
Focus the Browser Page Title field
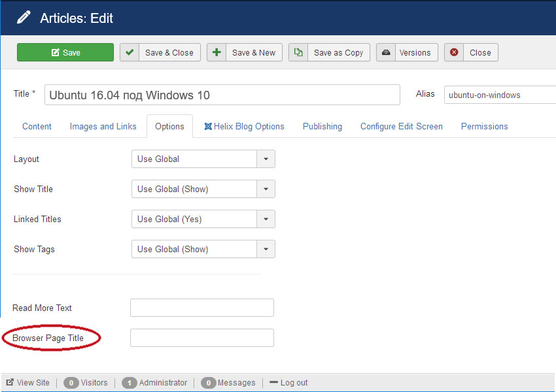(x=202, y=338)
